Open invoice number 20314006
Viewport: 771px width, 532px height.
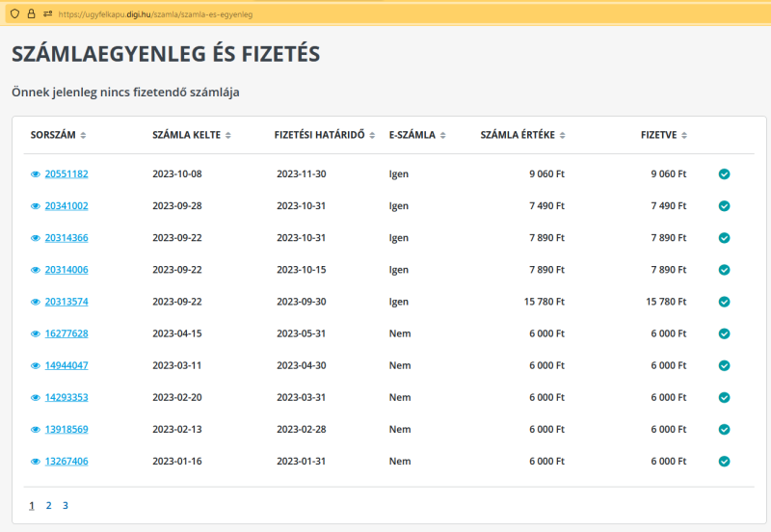[66, 270]
